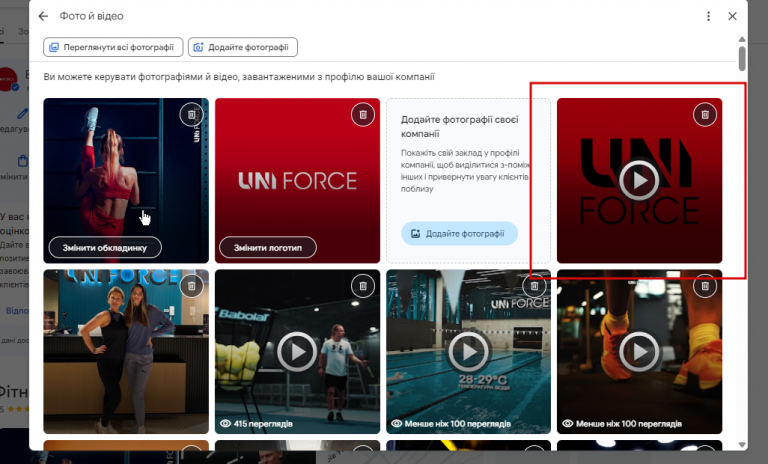This screenshot has height=464, width=768.
Task: Delete the photo of two women at reception
Action: click(192, 286)
